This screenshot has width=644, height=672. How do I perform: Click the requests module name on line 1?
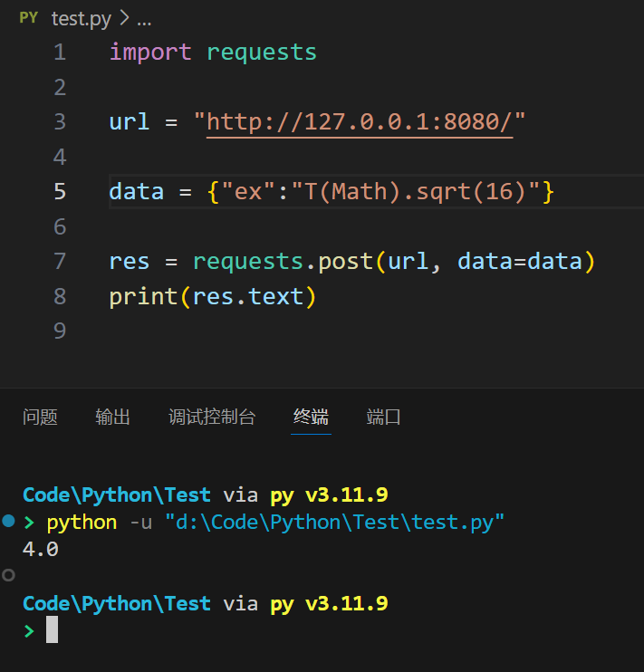pyautogui.click(x=262, y=52)
